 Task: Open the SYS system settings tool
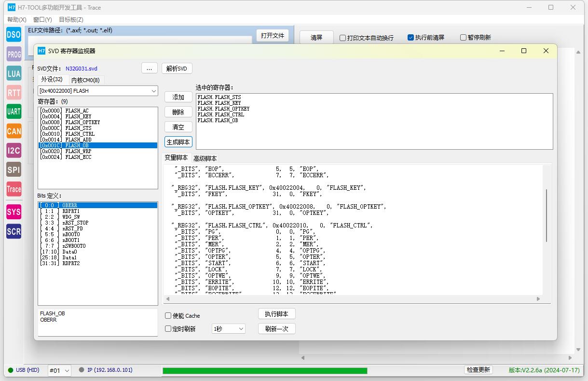[x=14, y=212]
